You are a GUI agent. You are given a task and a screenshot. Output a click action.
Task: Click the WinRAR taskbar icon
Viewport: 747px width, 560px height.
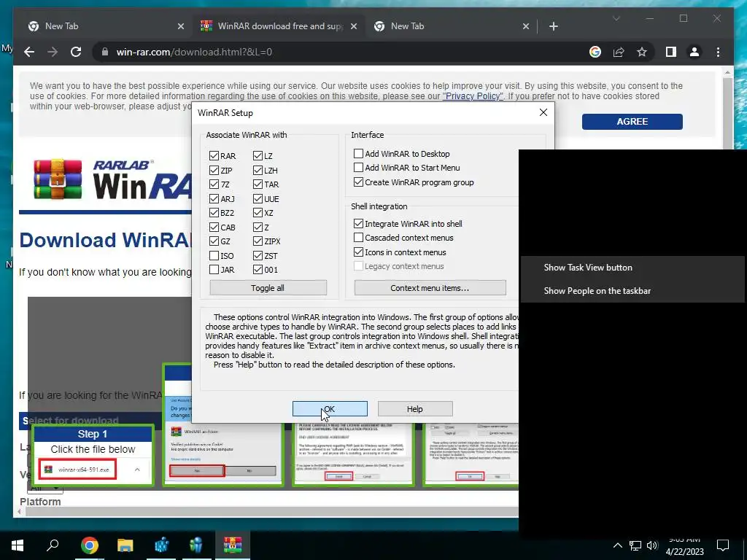[233, 545]
